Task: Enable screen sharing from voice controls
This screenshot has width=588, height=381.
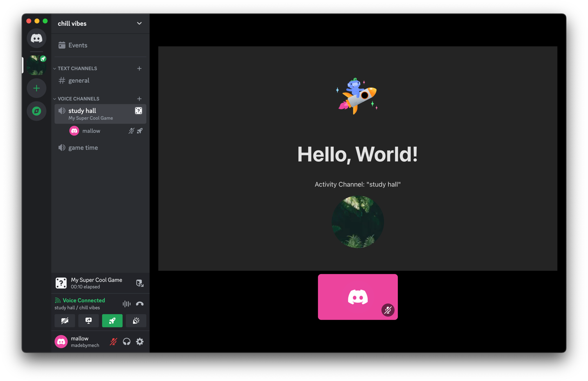Action: 89,321
